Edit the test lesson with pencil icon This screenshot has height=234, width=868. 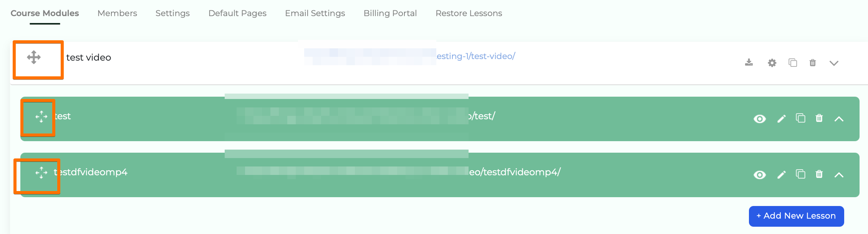tap(781, 119)
